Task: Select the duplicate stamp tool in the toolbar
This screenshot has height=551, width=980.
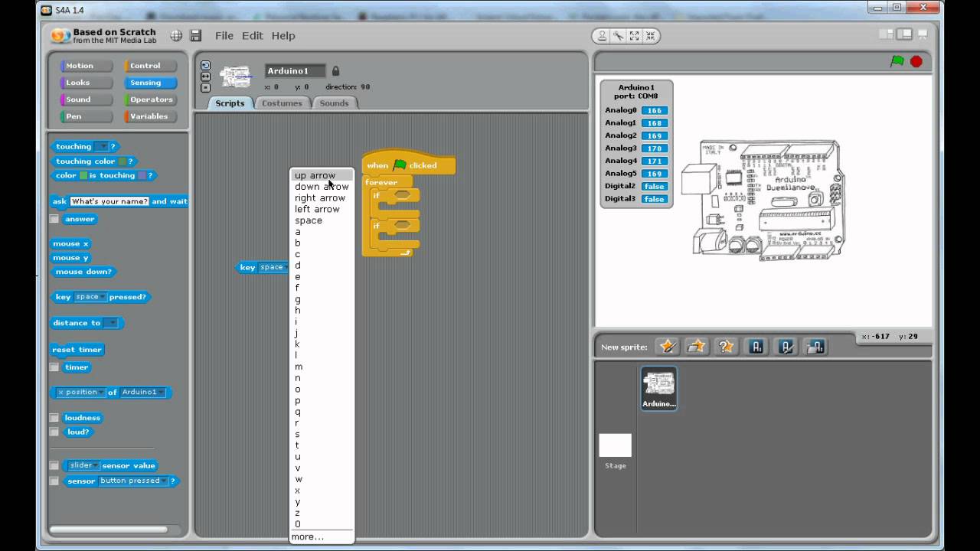Action: pyautogui.click(x=603, y=36)
